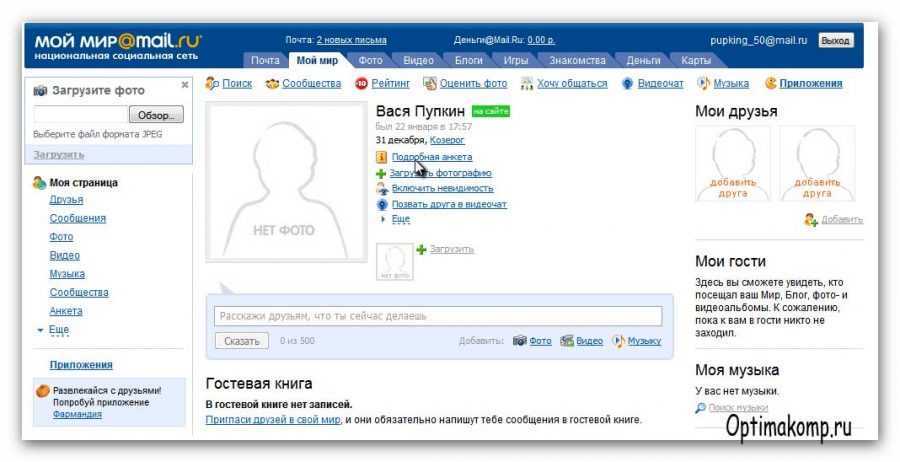
Task: Open the Почта tab
Action: click(x=265, y=60)
